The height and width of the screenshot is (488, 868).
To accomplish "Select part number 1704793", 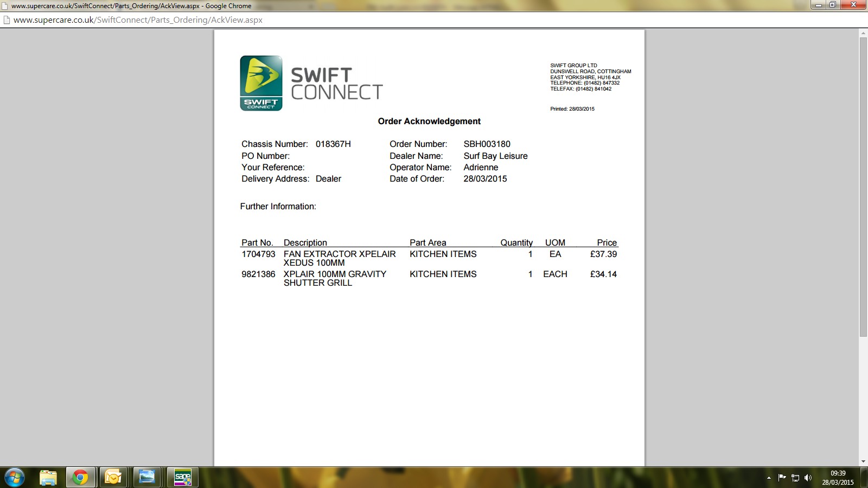I will (x=258, y=254).
